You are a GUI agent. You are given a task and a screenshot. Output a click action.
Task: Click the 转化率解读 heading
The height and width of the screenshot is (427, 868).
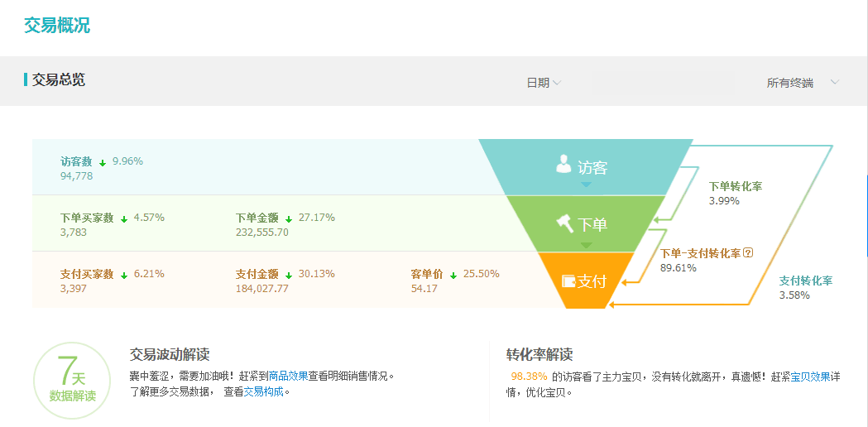tap(540, 354)
